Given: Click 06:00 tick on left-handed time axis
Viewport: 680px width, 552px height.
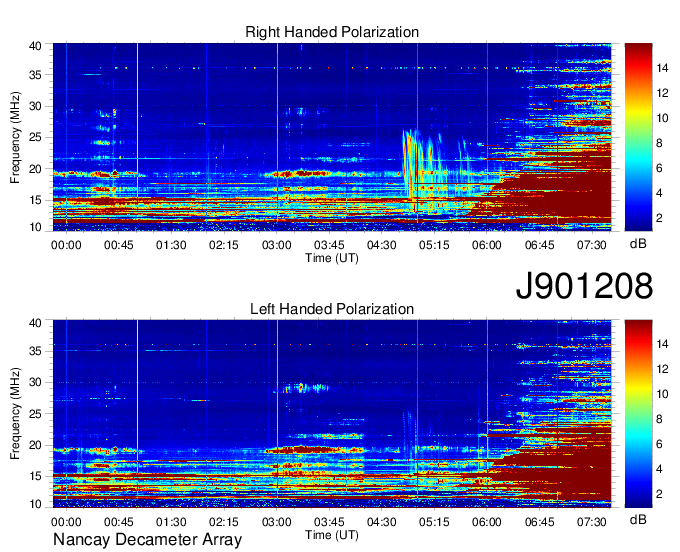Looking at the screenshot, I should (x=487, y=522).
